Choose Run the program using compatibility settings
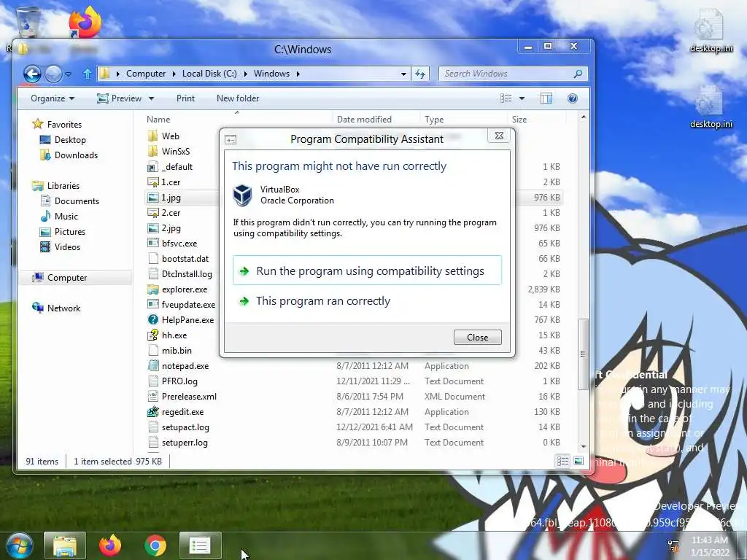This screenshot has height=560, width=747. tap(367, 271)
